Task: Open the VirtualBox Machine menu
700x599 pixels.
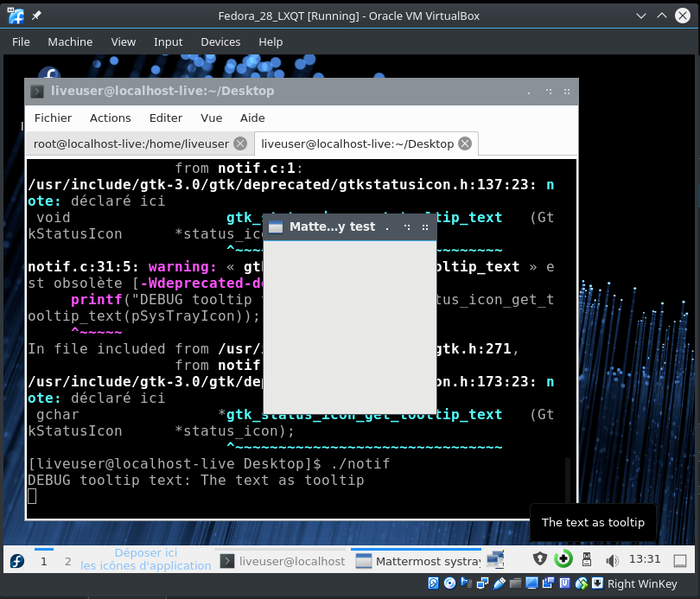Action: point(70,42)
